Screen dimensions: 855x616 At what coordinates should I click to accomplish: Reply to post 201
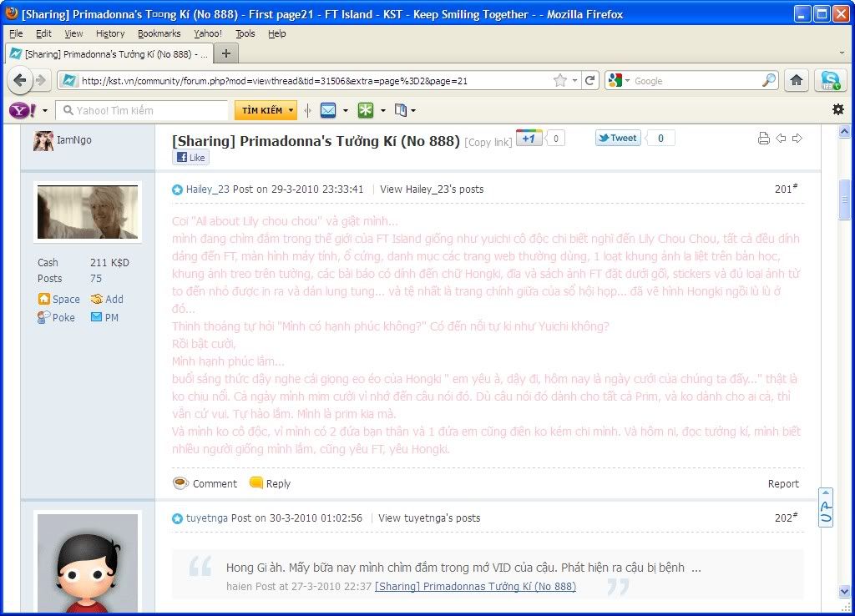click(270, 483)
